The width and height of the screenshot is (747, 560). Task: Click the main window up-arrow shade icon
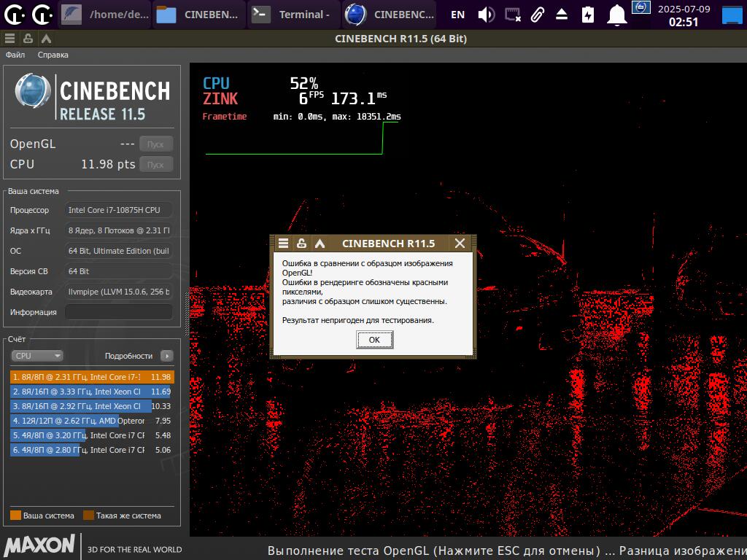click(x=46, y=39)
